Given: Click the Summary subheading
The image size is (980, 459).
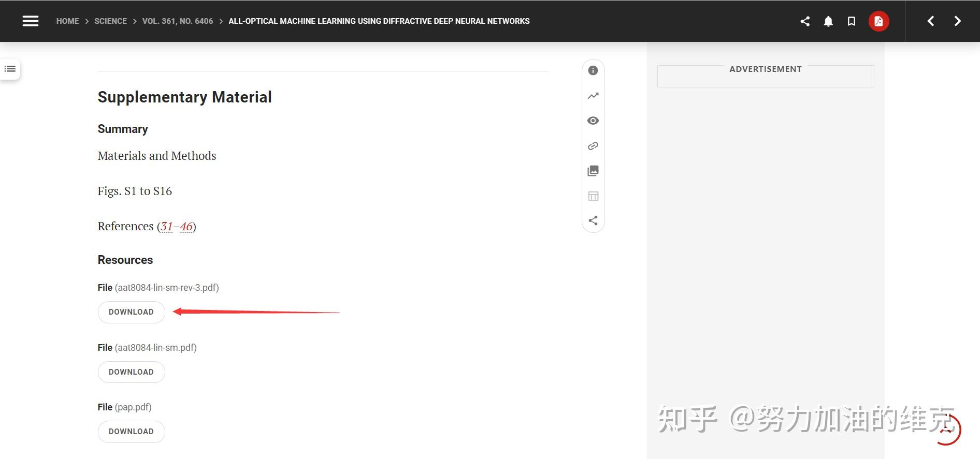Looking at the screenshot, I should tap(123, 129).
